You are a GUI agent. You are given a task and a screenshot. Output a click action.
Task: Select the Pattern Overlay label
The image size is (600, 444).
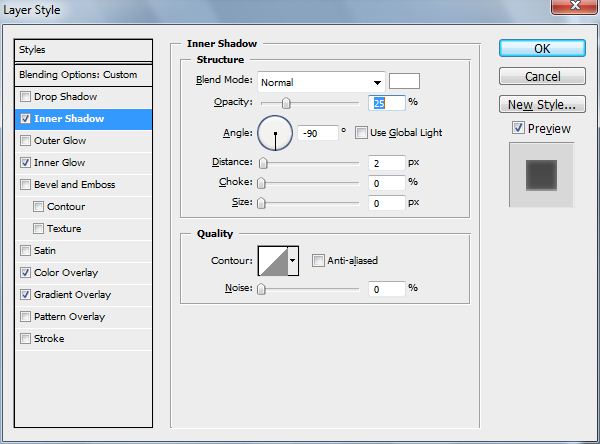69,317
